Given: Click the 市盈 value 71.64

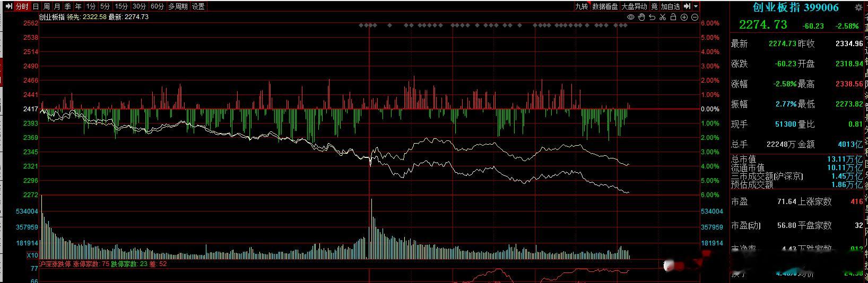Looking at the screenshot, I should point(787,201).
